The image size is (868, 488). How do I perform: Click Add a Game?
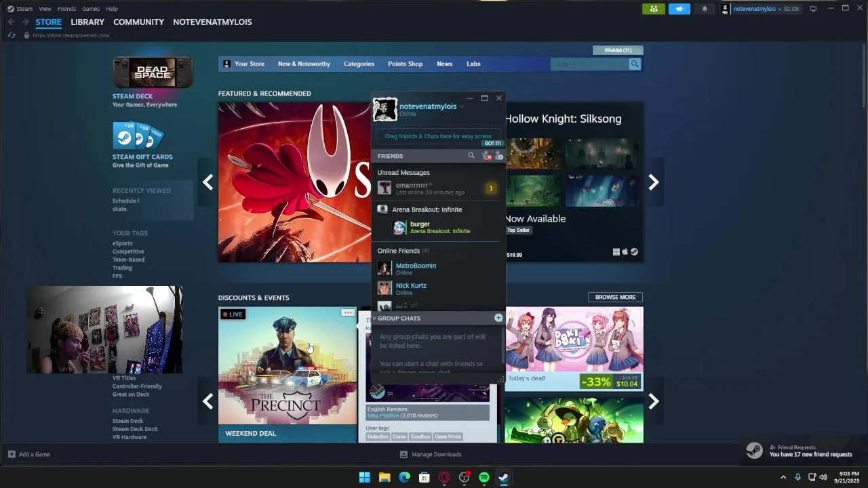coord(29,454)
